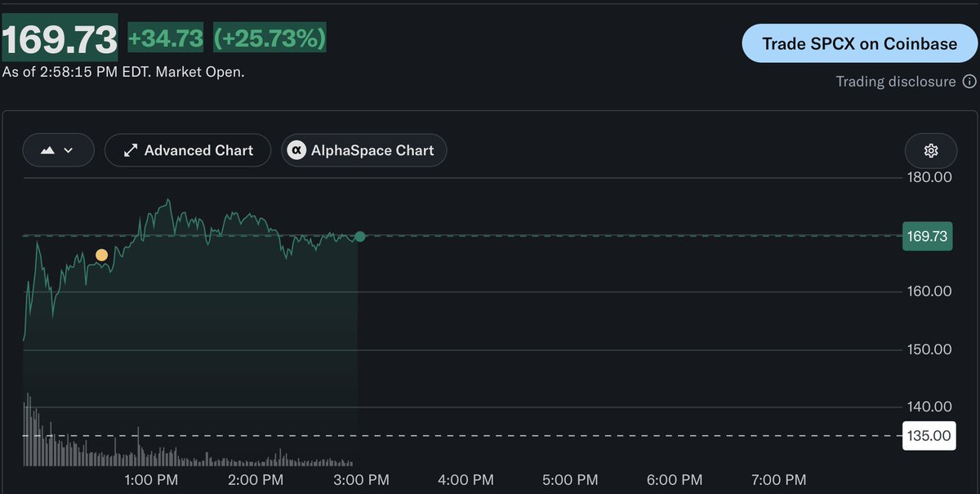Select the 169.73 price axis label

[927, 237]
